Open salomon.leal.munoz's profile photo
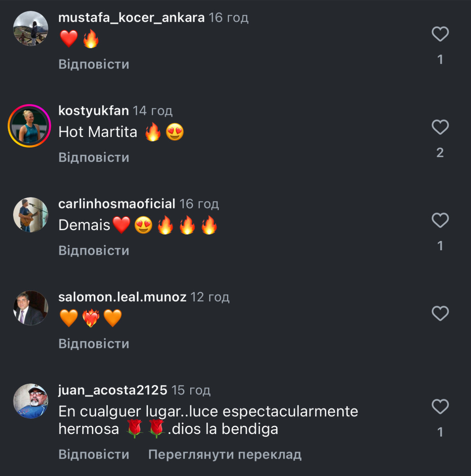Image resolution: width=471 pixels, height=476 pixels. tap(31, 308)
